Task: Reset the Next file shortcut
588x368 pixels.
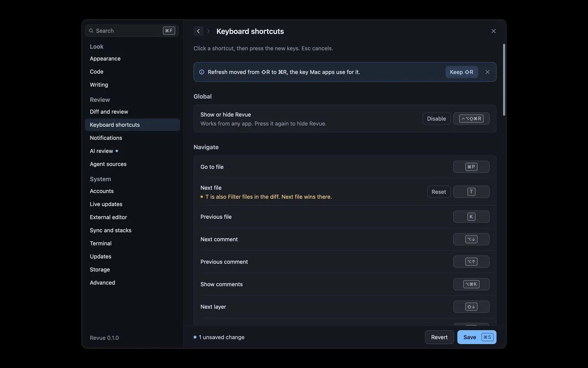Action: coord(439,192)
